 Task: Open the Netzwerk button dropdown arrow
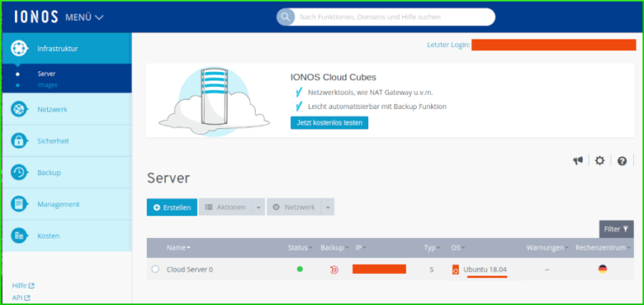pos(328,207)
